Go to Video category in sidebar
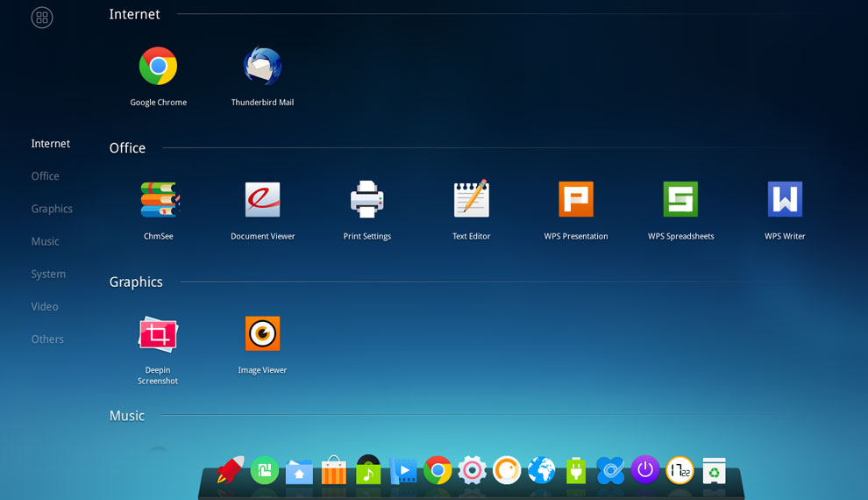The height and width of the screenshot is (500, 868). (45, 307)
